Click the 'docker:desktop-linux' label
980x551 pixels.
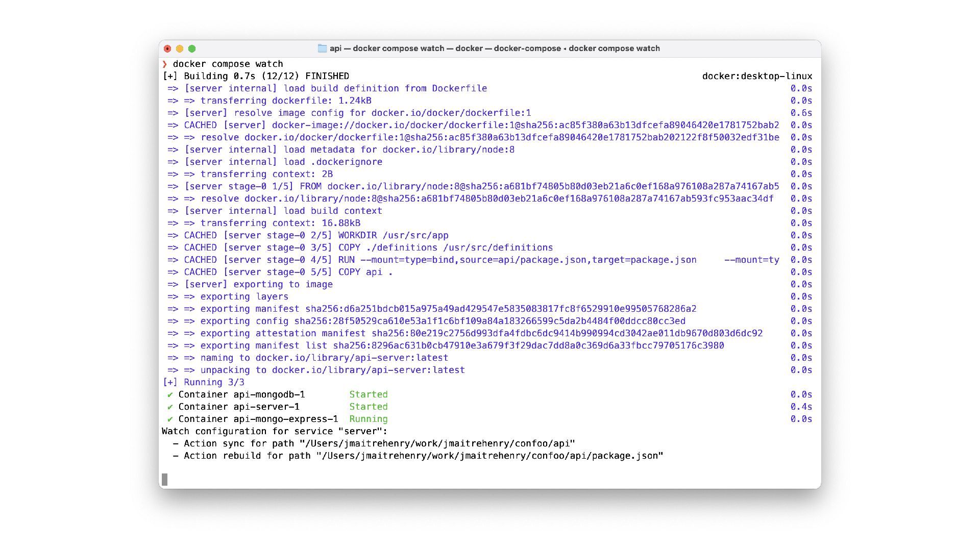tap(757, 76)
